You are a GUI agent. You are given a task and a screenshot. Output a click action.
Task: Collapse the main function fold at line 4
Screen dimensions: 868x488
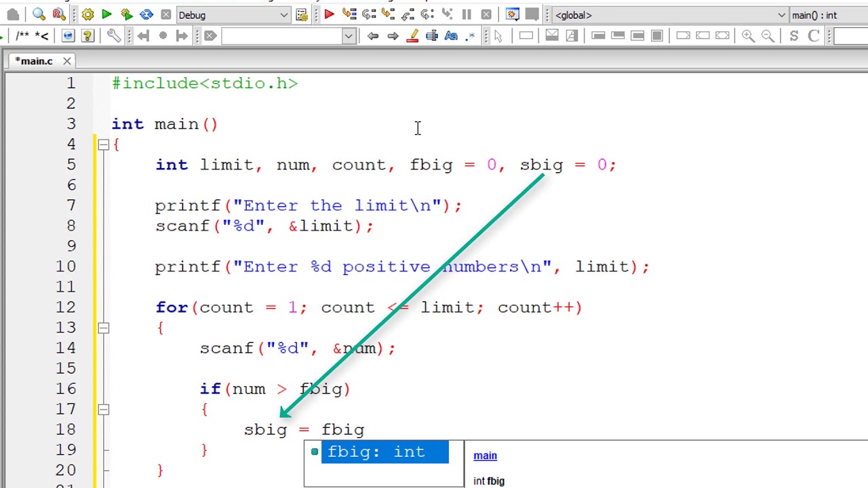click(x=103, y=144)
